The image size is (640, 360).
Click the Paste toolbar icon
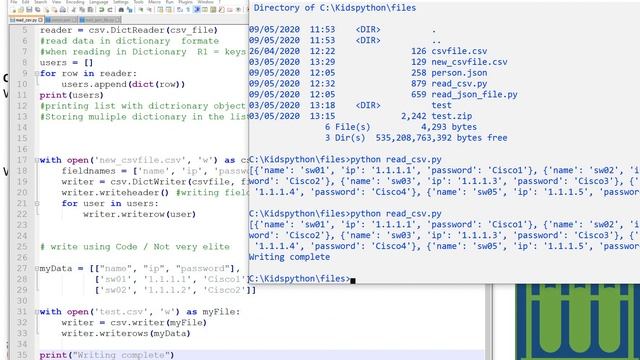(x=90, y=9)
